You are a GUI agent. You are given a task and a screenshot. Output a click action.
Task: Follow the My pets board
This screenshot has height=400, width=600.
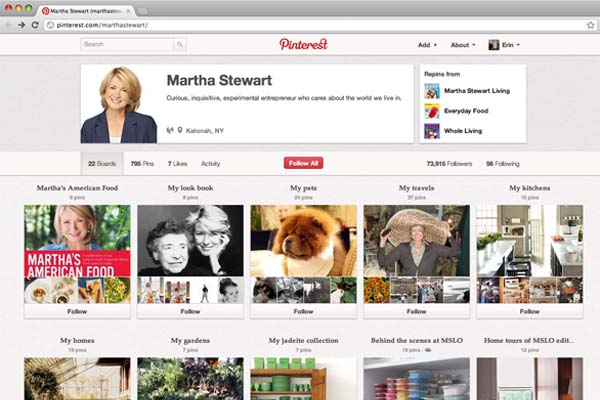tap(303, 311)
